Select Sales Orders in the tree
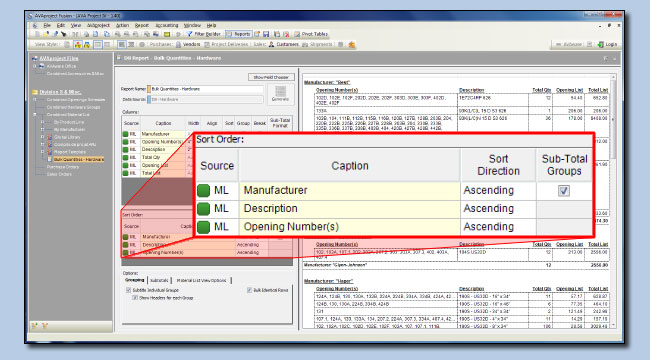The width and height of the screenshot is (650, 360). click(x=59, y=174)
